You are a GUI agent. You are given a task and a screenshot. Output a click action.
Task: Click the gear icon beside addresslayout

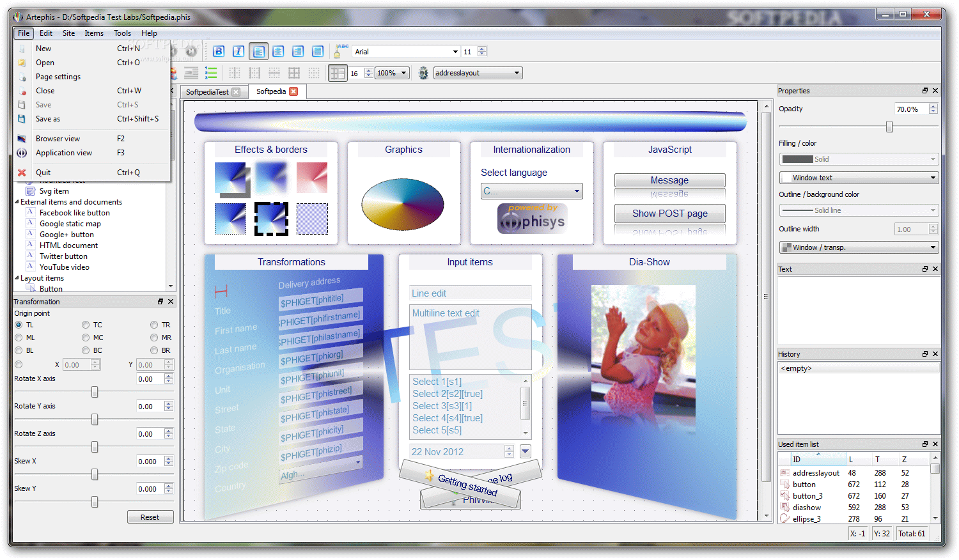tap(423, 73)
